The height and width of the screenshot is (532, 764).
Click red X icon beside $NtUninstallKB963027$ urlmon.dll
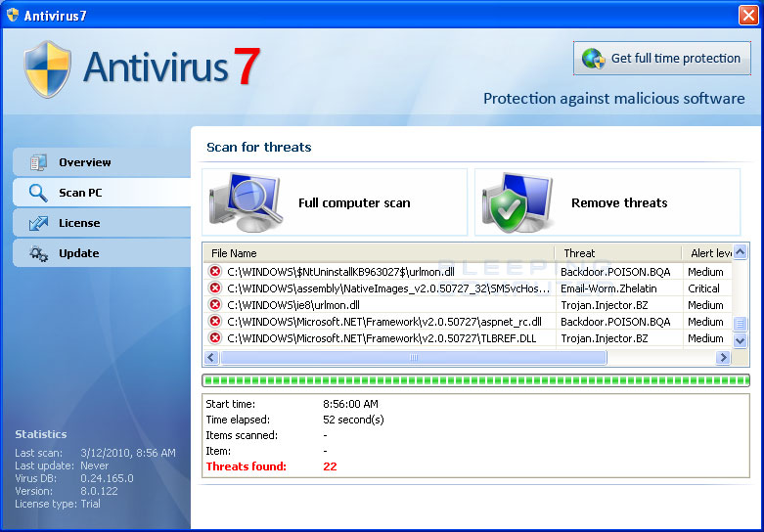tap(215, 271)
